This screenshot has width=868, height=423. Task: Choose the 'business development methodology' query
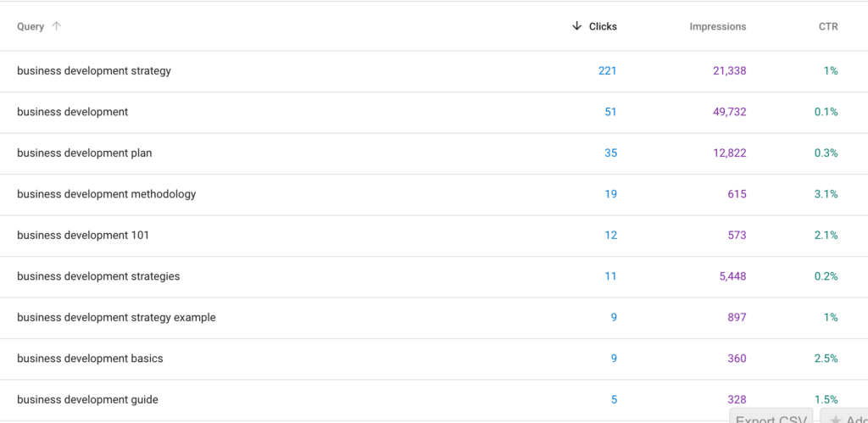[107, 194]
